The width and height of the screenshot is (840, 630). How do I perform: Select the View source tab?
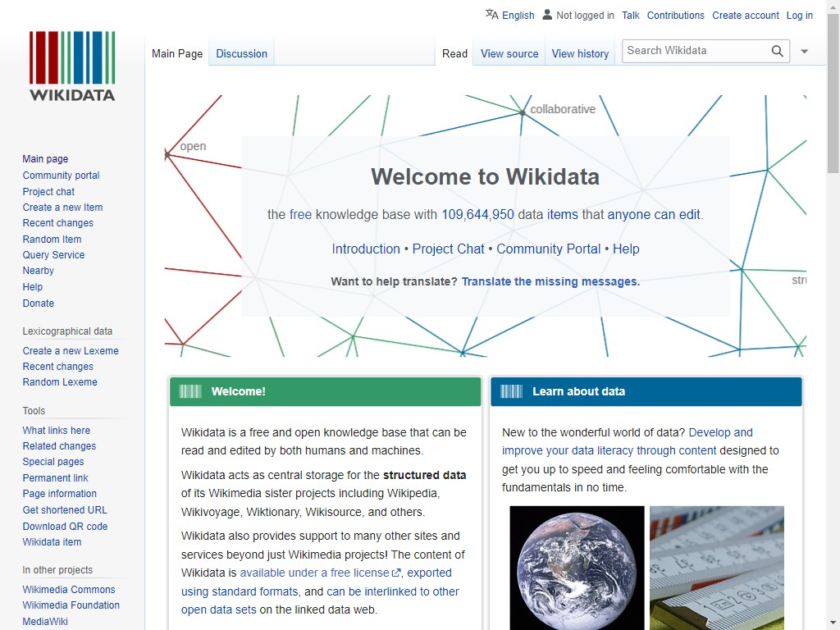[x=509, y=53]
